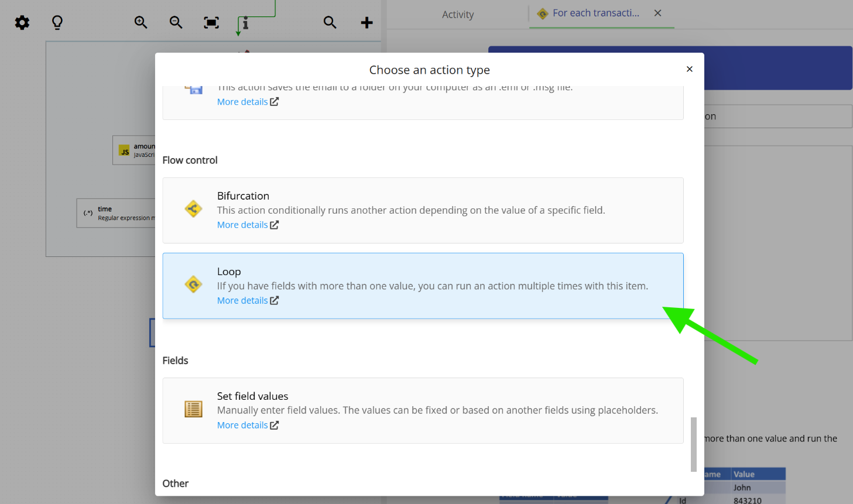
Task: Select the amount JavaScript node
Action: click(x=135, y=150)
